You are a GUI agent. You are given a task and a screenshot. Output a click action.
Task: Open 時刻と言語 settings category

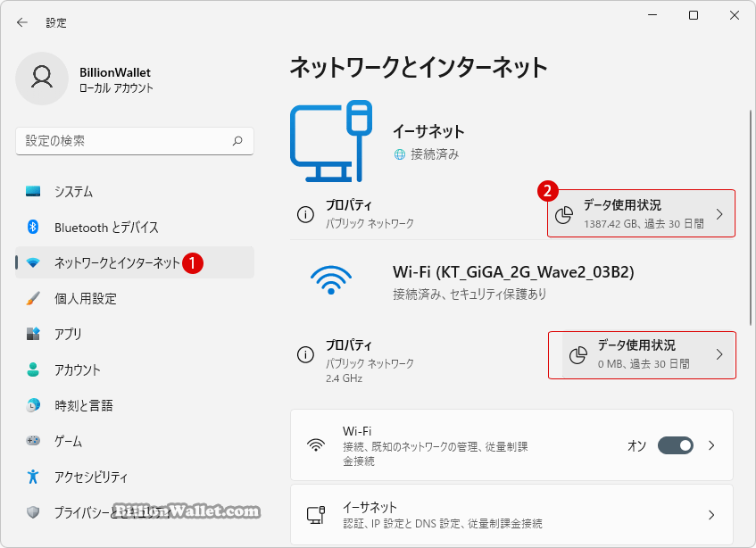tap(135, 405)
